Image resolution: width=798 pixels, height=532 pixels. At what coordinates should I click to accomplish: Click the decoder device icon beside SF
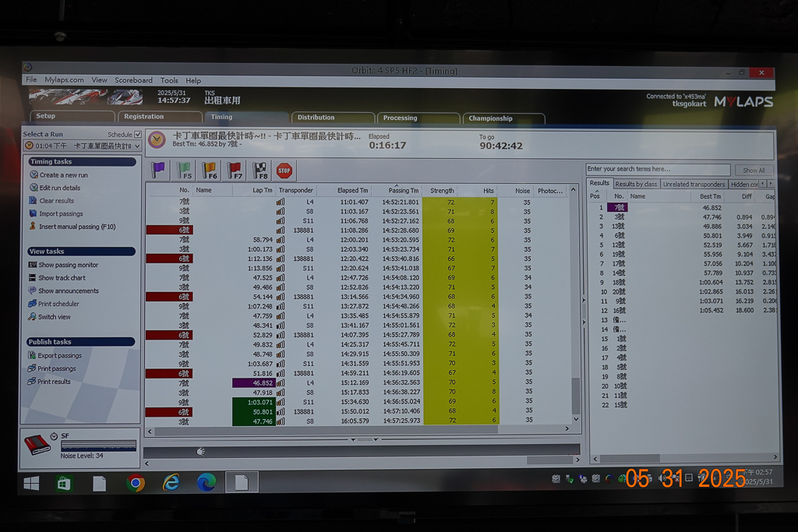click(x=37, y=444)
